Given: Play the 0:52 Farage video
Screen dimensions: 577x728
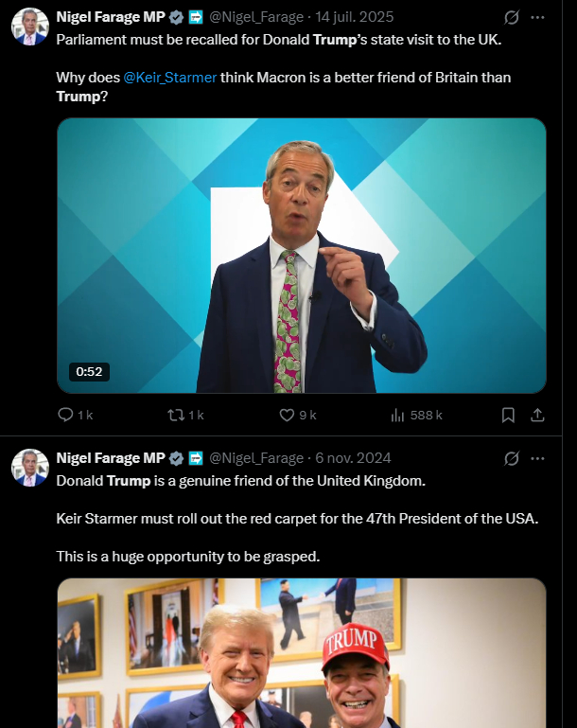Looking at the screenshot, I should [302, 256].
